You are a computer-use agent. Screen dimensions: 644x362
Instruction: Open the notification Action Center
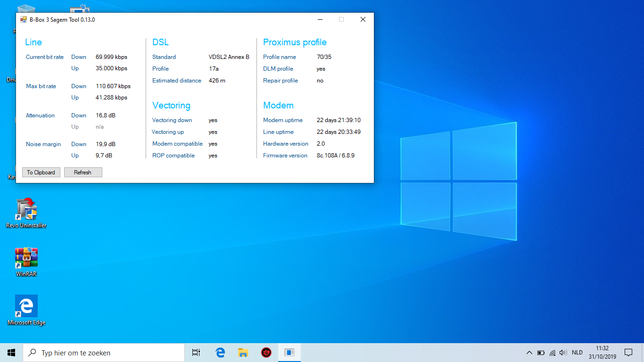coord(628,353)
